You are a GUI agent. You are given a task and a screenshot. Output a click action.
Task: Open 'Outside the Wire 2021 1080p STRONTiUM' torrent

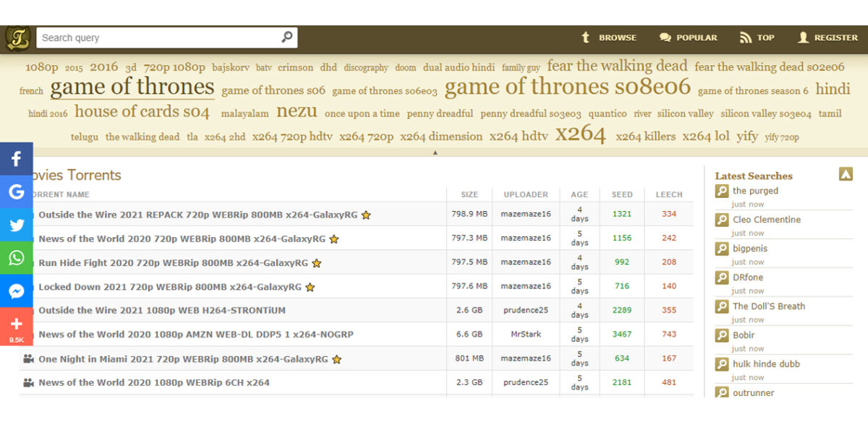click(162, 310)
